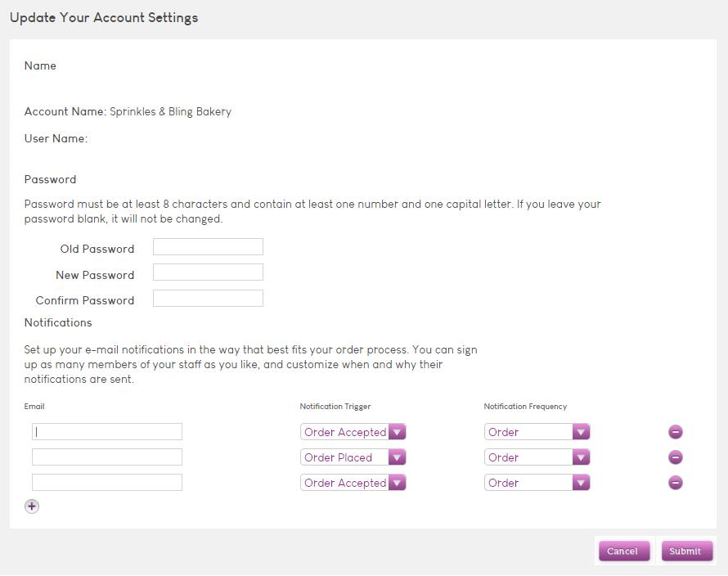The height and width of the screenshot is (576, 728).
Task: Expand second row Notification Frequency dropdown
Action: [537, 457]
